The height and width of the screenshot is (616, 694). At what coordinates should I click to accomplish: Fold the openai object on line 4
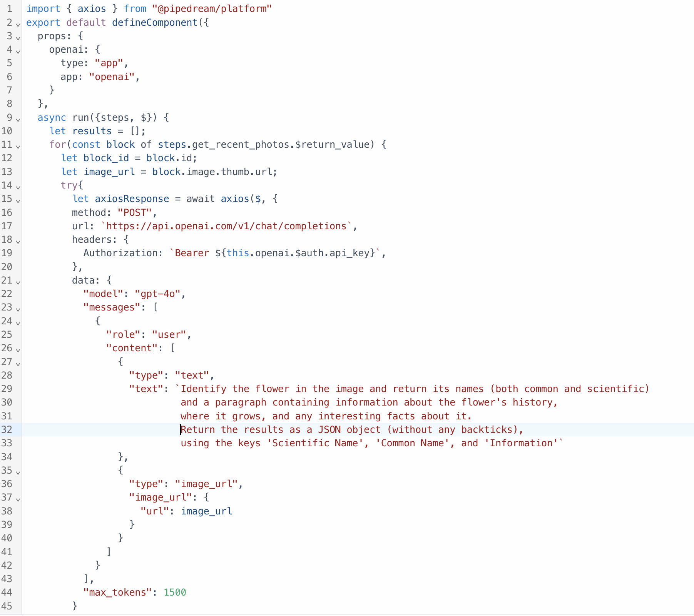click(18, 52)
